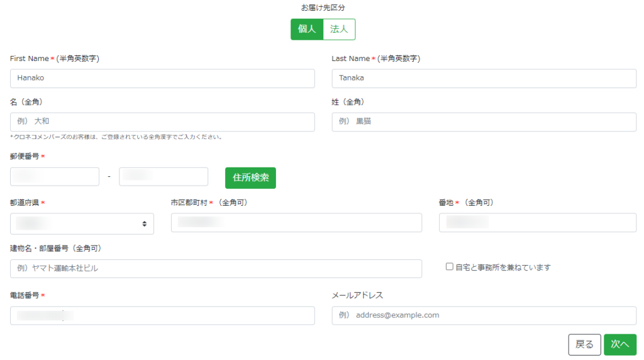644x360 pixels.
Task: Click the Last Name field containing Tanaka
Action: pyautogui.click(x=484, y=78)
